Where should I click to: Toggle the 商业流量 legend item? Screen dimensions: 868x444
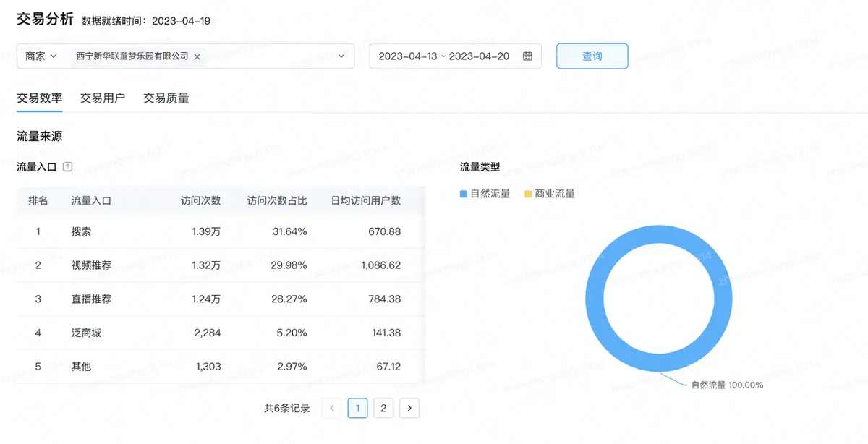click(x=550, y=194)
